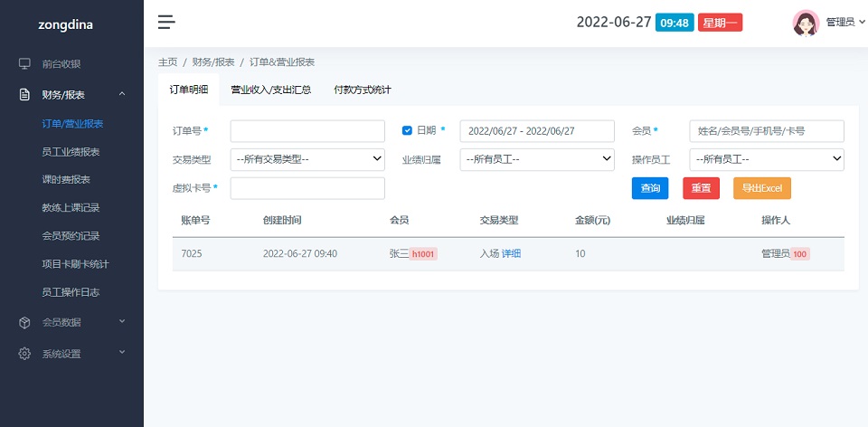This screenshot has width=868, height=427.
Task: Click the zongdina logo title
Action: coord(65,25)
